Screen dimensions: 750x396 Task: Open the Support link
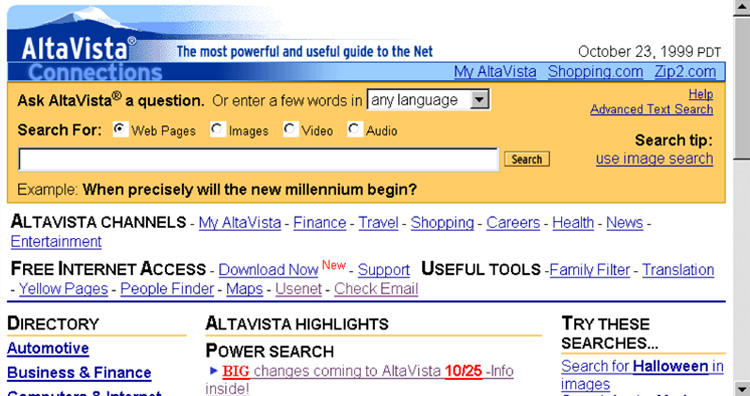[x=384, y=270]
